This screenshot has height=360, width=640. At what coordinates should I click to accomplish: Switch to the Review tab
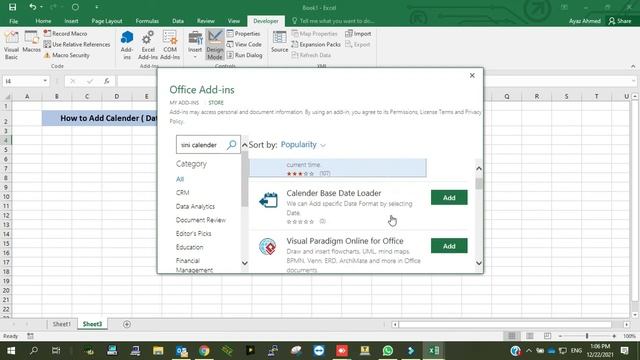coord(205,21)
